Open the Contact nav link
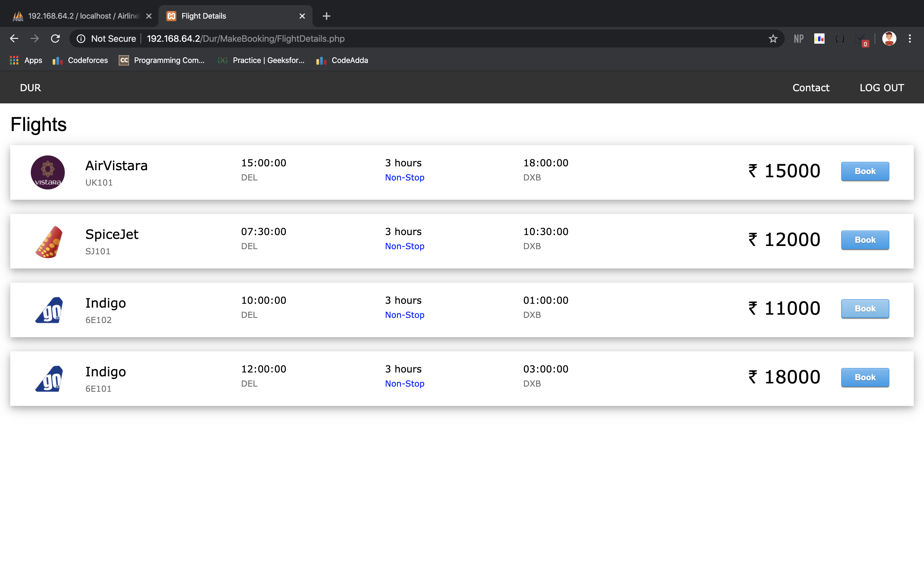 (811, 88)
